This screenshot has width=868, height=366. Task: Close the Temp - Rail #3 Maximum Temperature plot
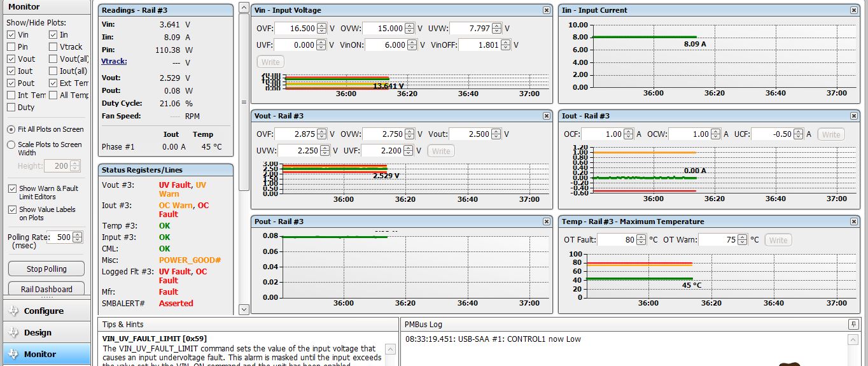pyautogui.click(x=854, y=222)
